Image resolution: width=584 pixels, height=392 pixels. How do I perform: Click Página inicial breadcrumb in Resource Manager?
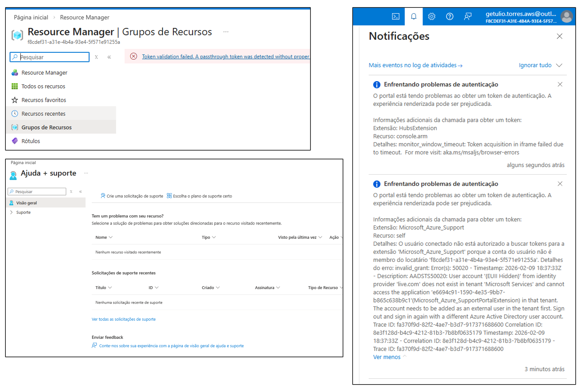31,17
